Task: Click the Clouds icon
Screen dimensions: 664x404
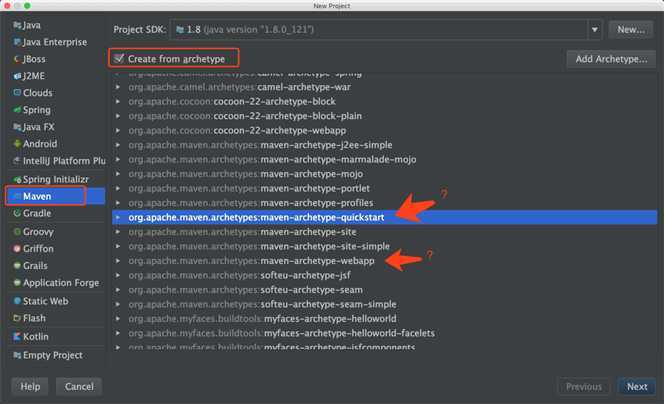Action: pyautogui.click(x=17, y=93)
